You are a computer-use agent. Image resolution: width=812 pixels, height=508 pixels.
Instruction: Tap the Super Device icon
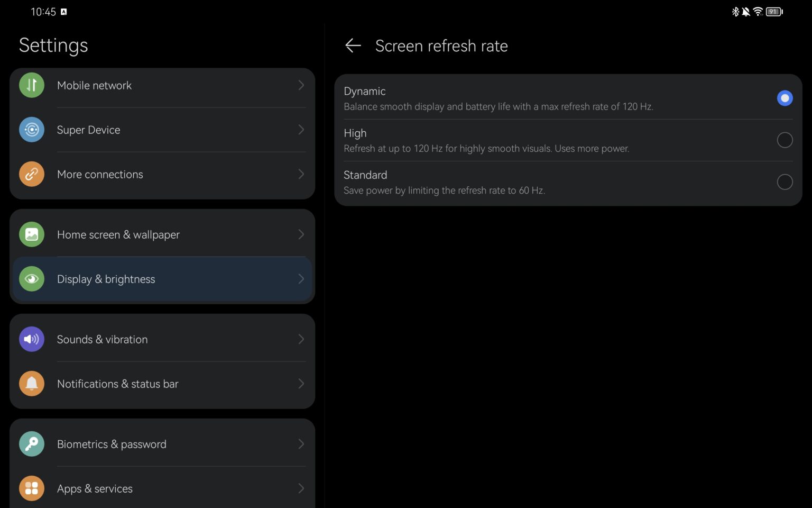(32, 130)
